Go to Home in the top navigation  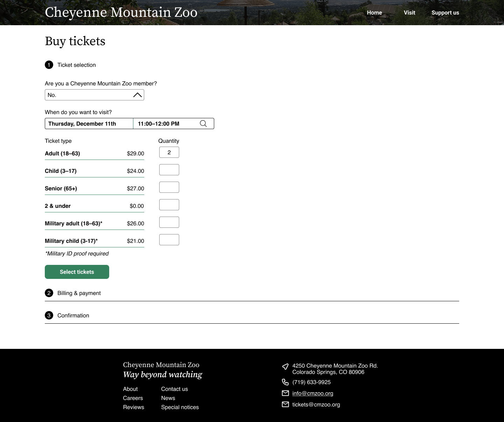374,13
